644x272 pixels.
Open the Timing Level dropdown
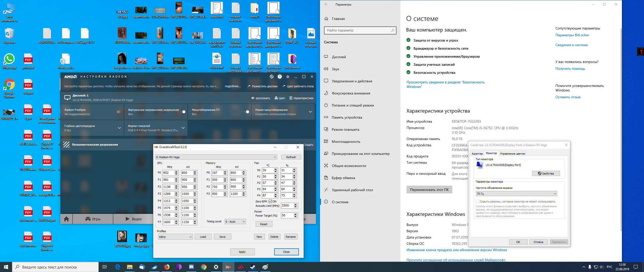[x=235, y=222]
